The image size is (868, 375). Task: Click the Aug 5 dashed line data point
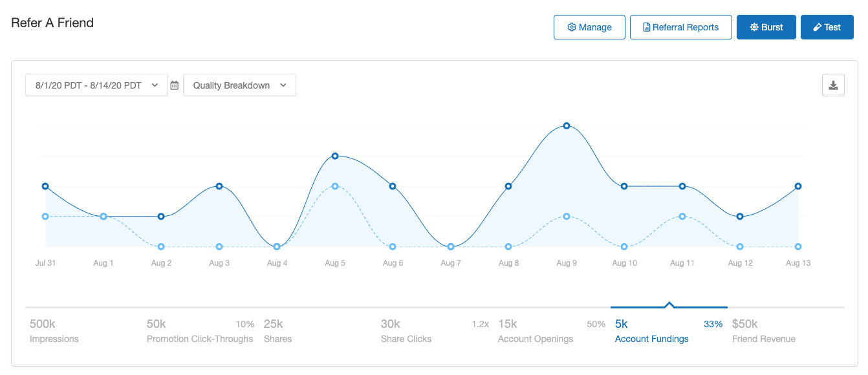point(335,186)
